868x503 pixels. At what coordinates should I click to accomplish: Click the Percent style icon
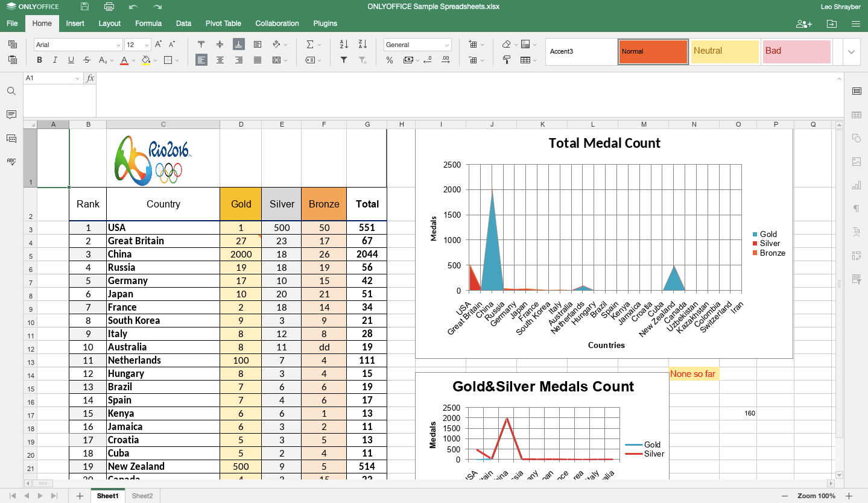pyautogui.click(x=390, y=60)
